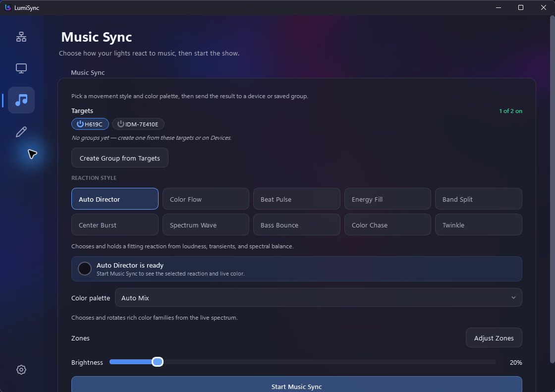
Task: Select the Twinkle reaction style
Action: point(479,225)
